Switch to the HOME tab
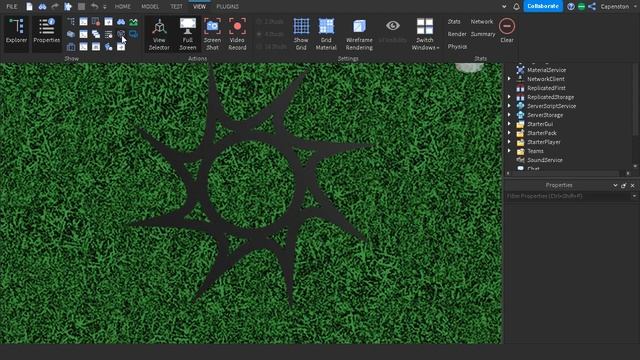This screenshot has width=640, height=360. [122, 7]
